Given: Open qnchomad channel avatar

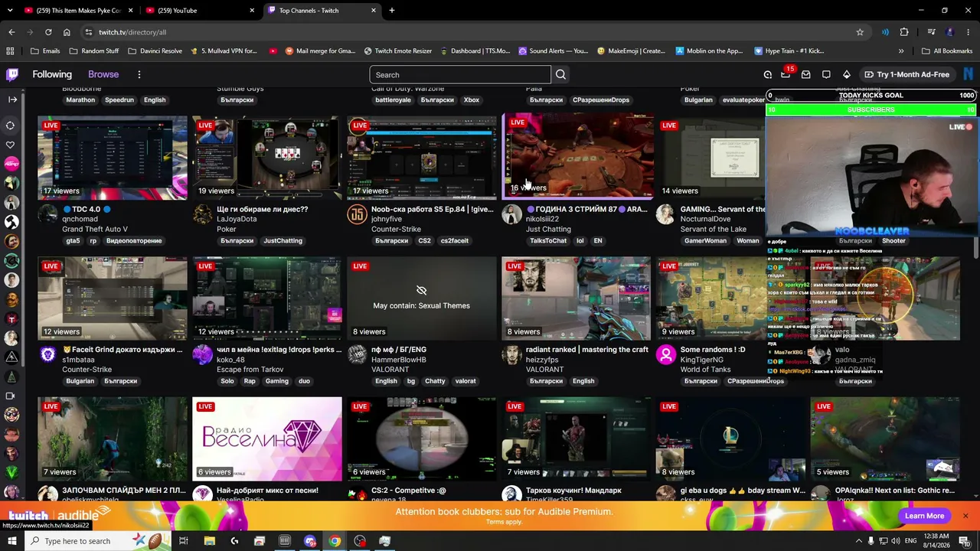Looking at the screenshot, I should [48, 214].
